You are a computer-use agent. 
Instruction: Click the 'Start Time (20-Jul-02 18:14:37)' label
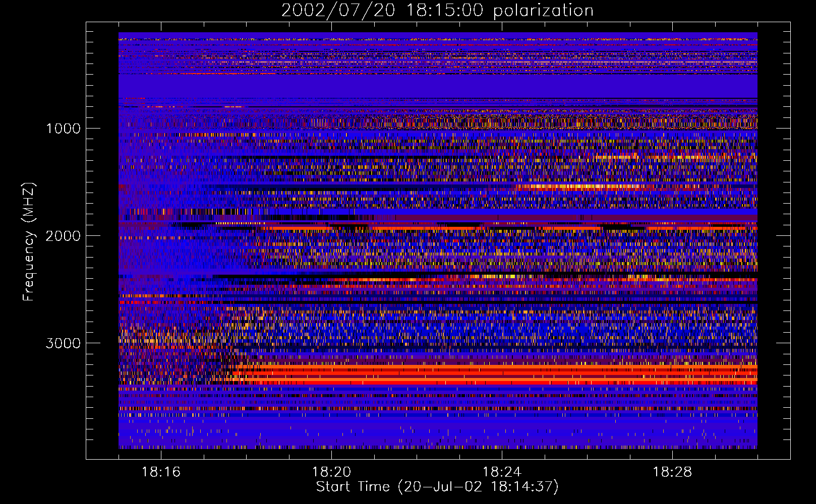point(437,486)
